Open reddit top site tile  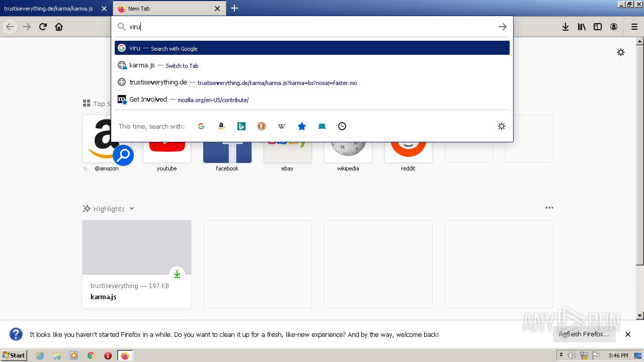coord(409,143)
